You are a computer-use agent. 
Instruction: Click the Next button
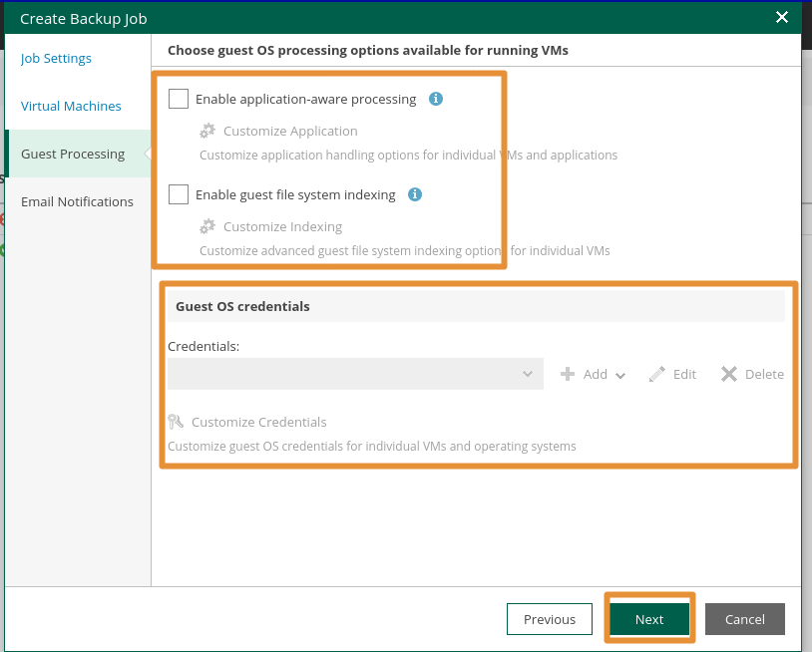click(x=648, y=619)
